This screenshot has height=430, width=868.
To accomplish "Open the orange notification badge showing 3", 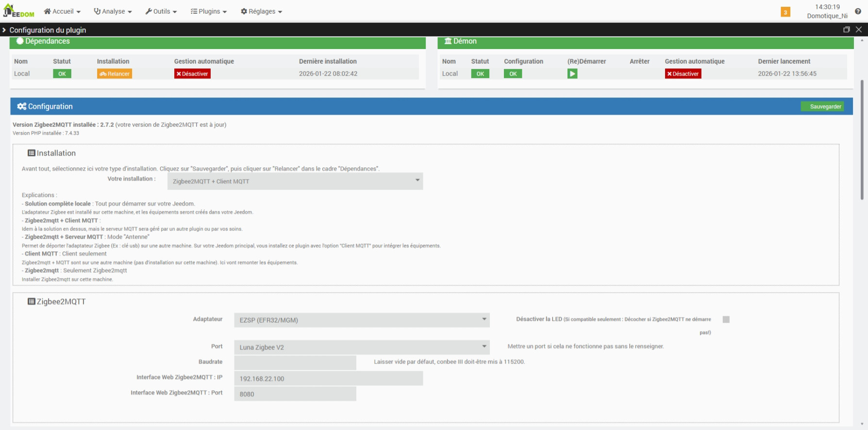I will [785, 12].
